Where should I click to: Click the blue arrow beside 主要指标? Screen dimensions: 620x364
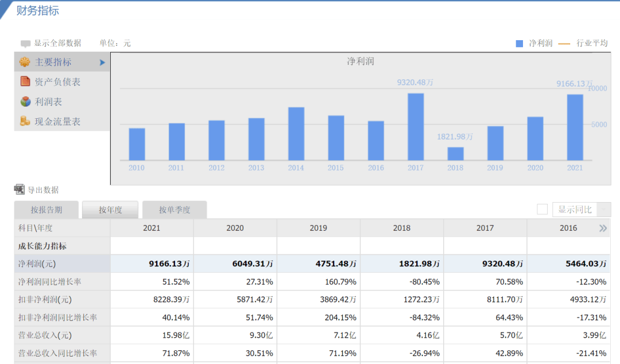pyautogui.click(x=102, y=63)
